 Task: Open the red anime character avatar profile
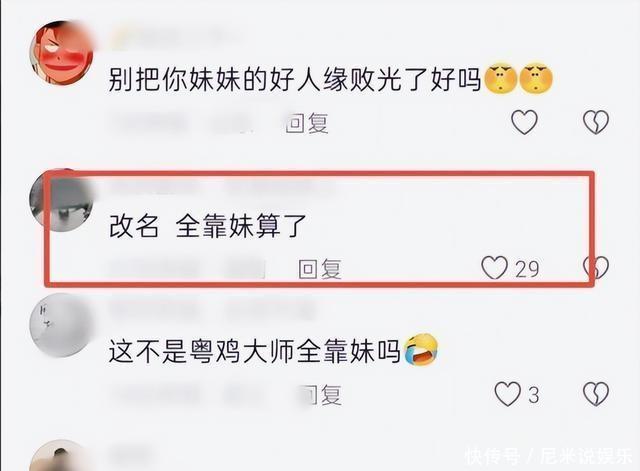click(x=62, y=52)
